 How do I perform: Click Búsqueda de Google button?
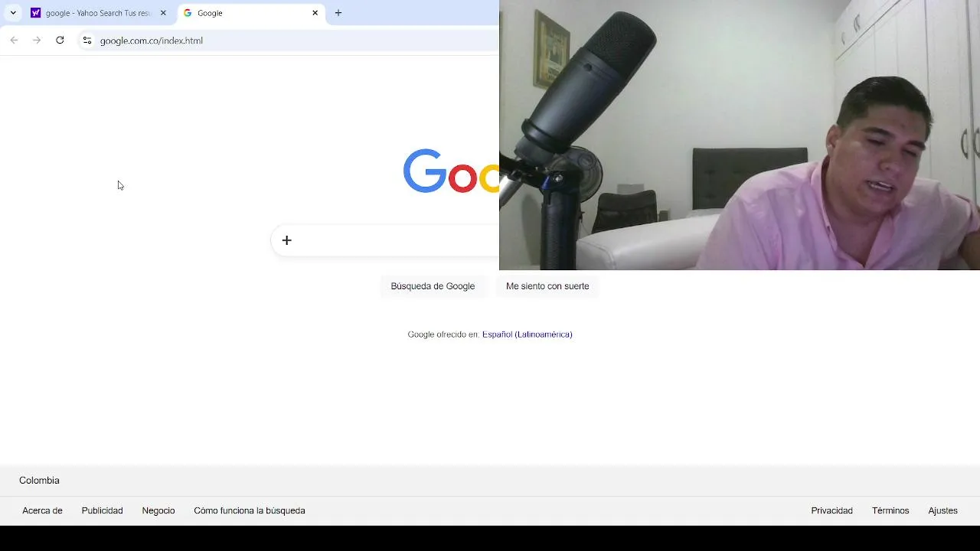(433, 286)
